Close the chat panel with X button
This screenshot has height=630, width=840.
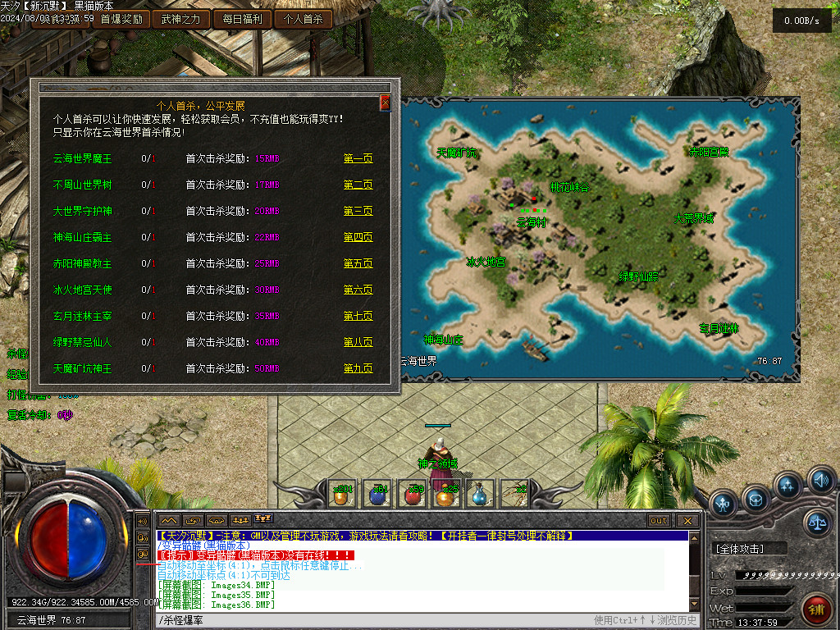[x=687, y=521]
